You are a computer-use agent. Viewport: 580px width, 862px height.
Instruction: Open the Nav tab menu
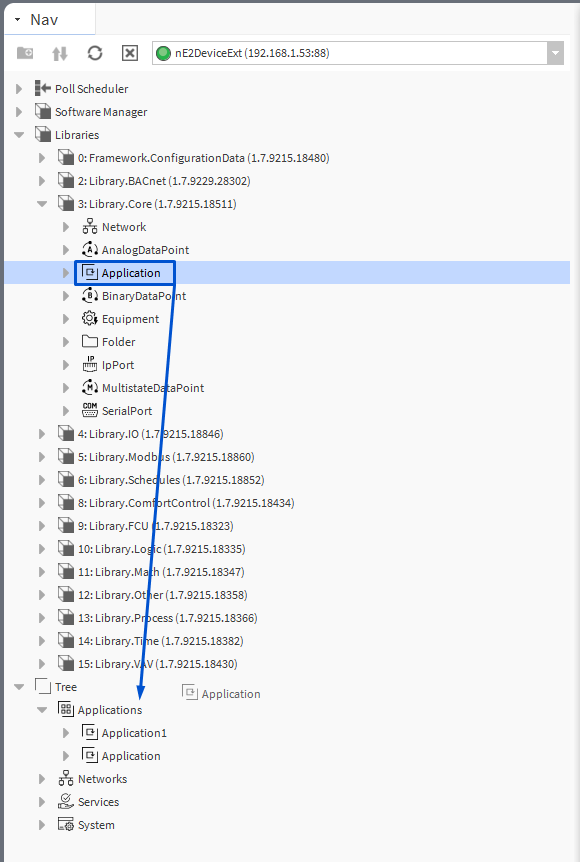pos(15,18)
